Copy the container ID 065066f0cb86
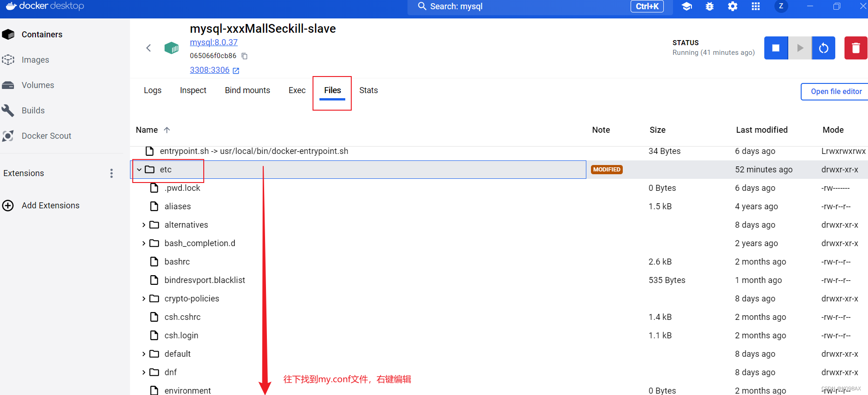This screenshot has height=395, width=868. pyautogui.click(x=245, y=56)
